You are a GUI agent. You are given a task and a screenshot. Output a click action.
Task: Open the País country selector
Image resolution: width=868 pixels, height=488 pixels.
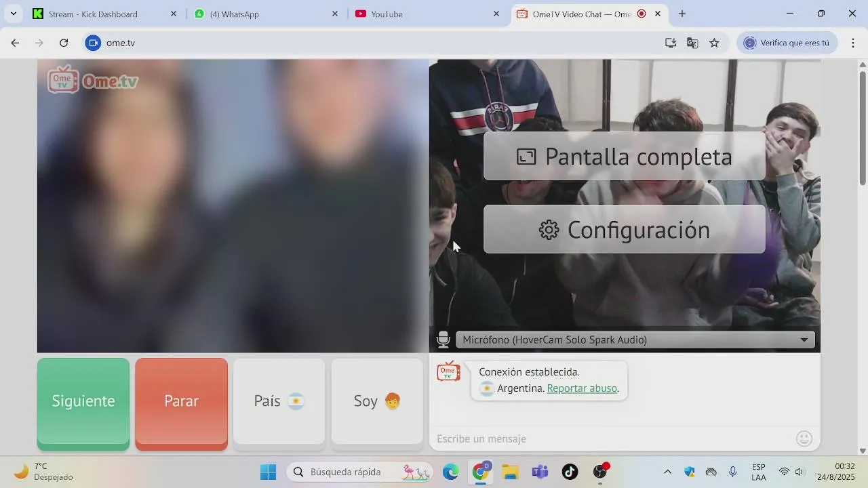tap(279, 401)
